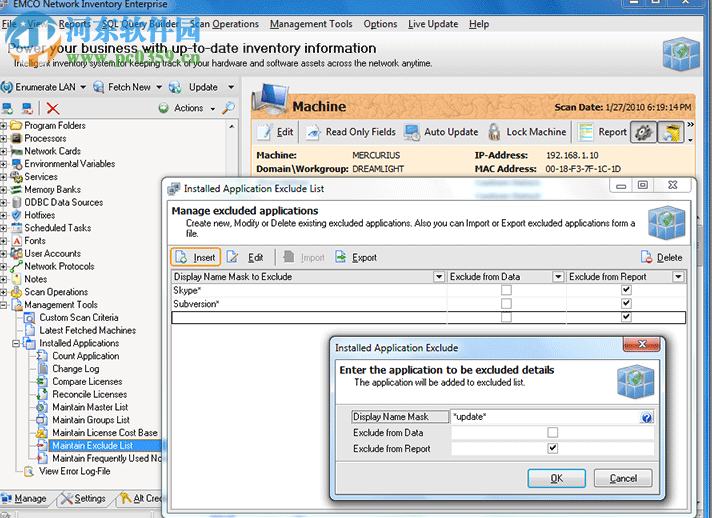Screen dimensions: 712x518
Task: Click the Auto Update icon
Action: (x=411, y=132)
